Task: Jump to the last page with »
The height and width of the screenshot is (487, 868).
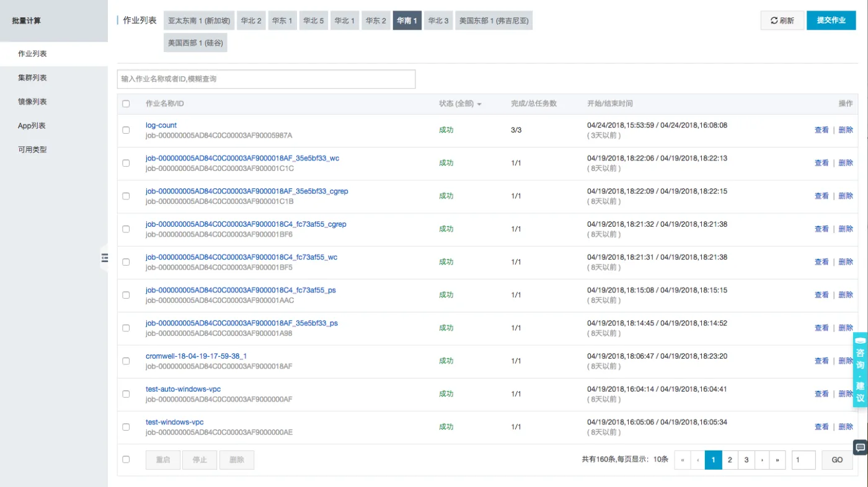Action: [x=777, y=460]
